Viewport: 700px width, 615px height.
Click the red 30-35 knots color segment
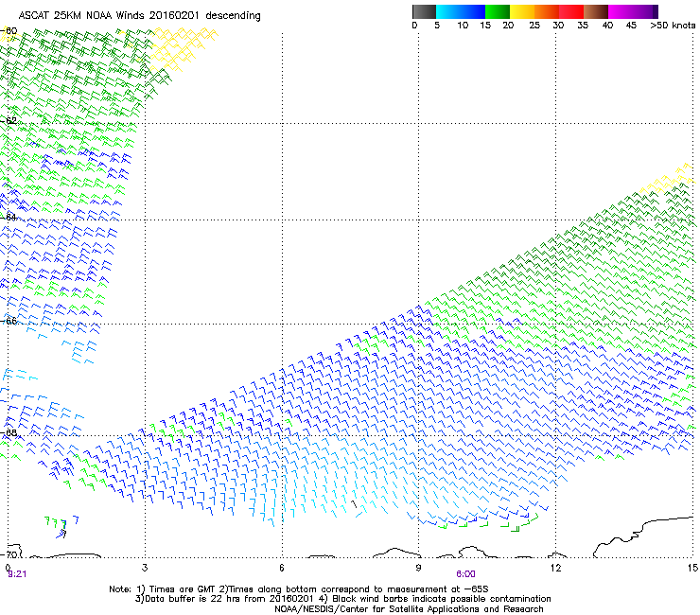[x=571, y=11]
